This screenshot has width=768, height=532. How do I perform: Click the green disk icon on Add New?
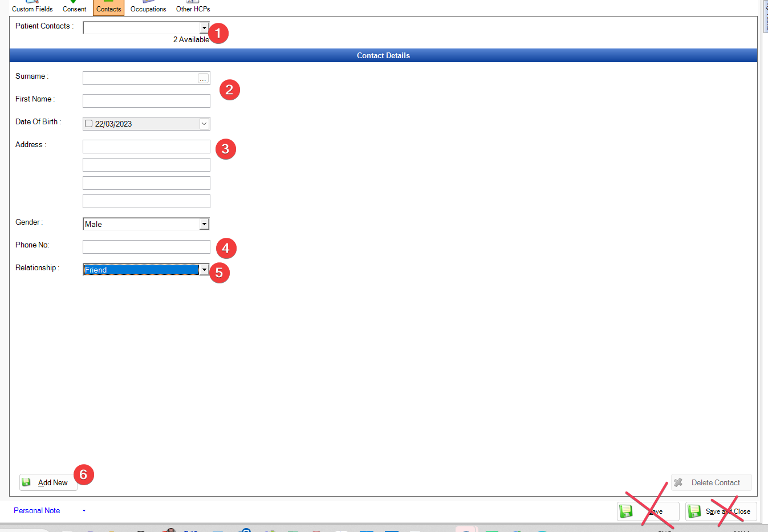(x=26, y=482)
